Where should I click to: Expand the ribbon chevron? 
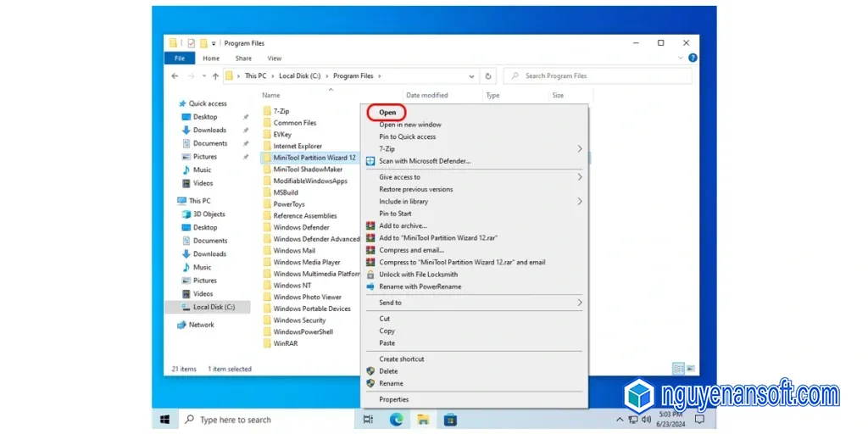pyautogui.click(x=681, y=58)
